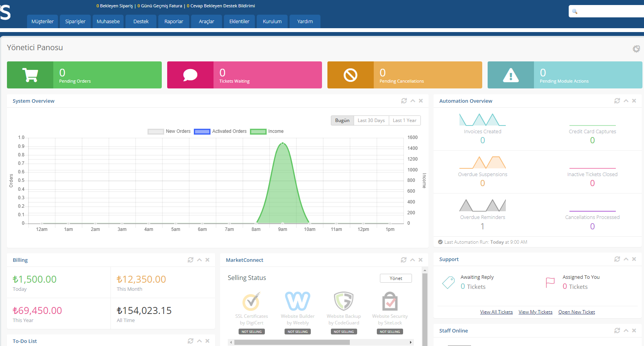This screenshot has height=346, width=644.
Task: Click the Website Builder Weebly icon
Action: 298,301
